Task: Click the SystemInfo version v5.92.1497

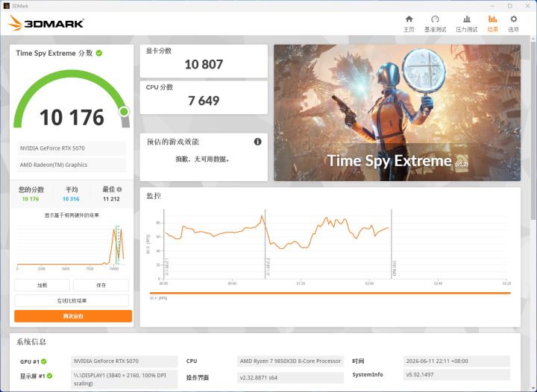Action: (456, 375)
